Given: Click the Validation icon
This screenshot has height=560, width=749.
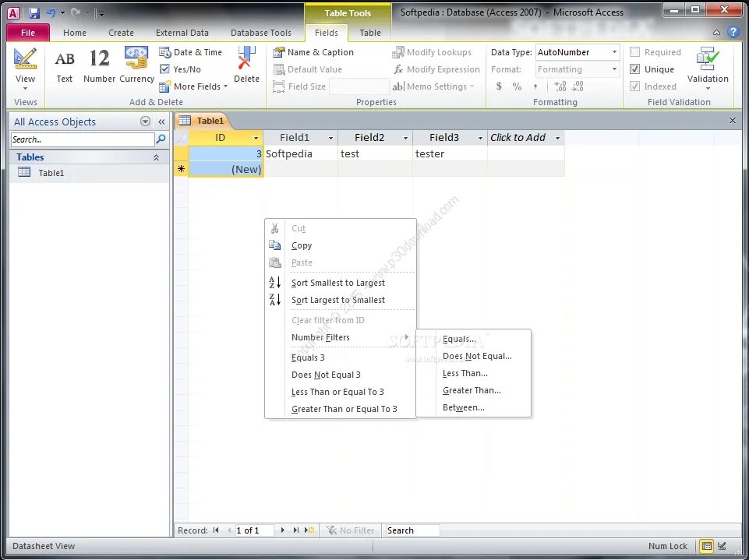Looking at the screenshot, I should click(707, 58).
